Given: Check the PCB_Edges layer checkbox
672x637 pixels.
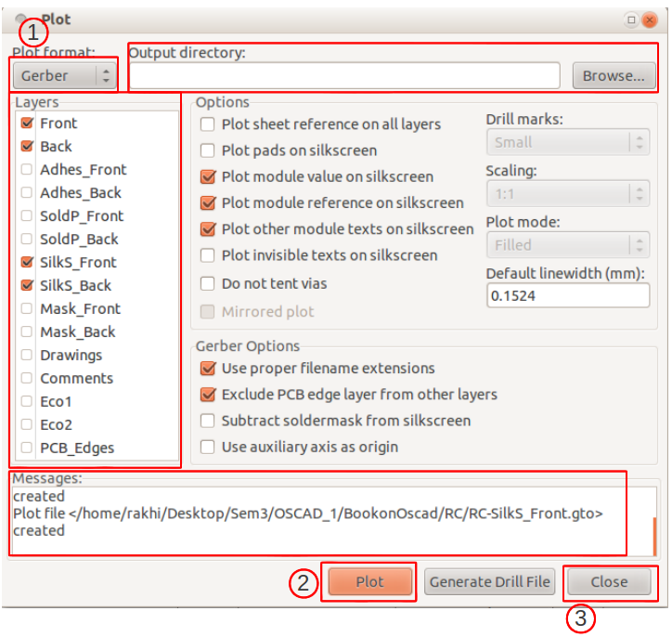Looking at the screenshot, I should point(27,448).
